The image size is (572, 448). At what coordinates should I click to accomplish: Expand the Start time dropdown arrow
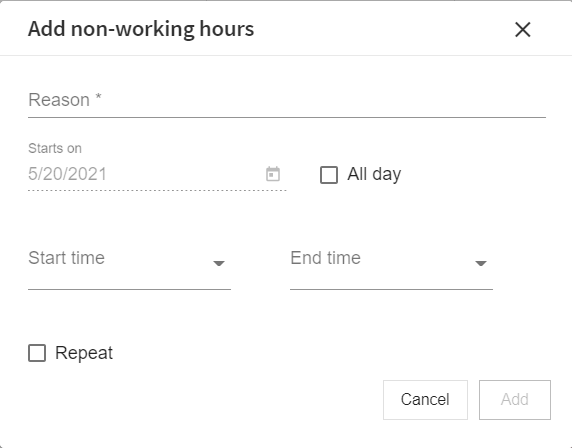coord(219,263)
